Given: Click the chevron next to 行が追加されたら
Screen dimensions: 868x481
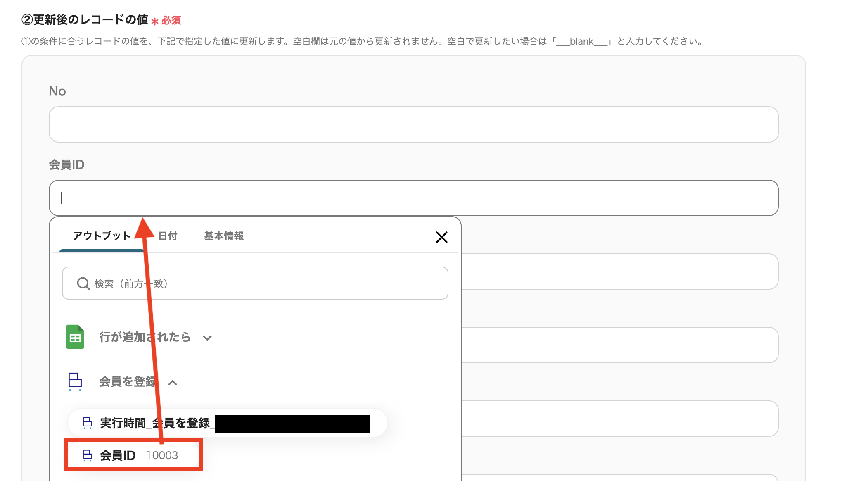Looking at the screenshot, I should point(207,338).
